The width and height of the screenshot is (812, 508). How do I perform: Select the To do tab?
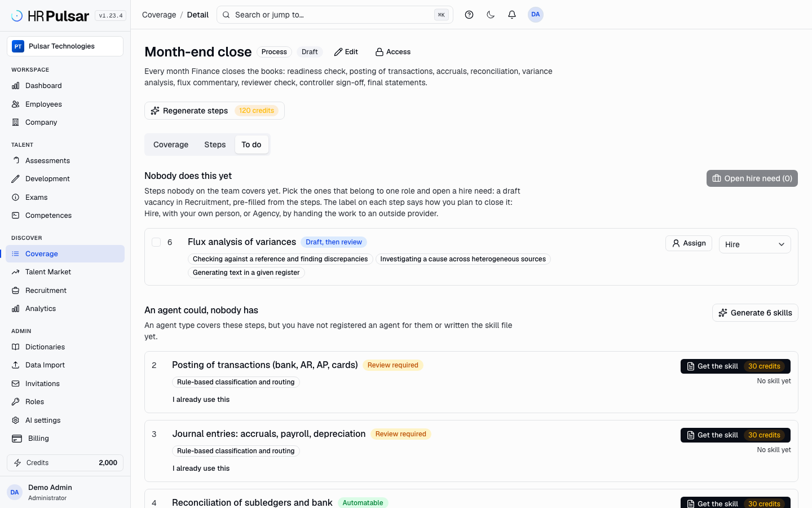251,144
